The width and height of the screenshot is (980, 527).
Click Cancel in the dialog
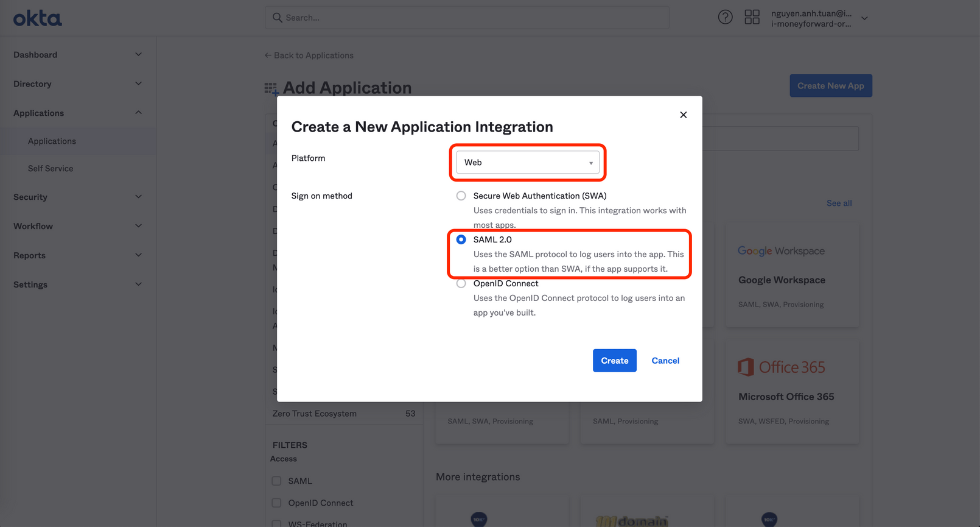click(x=665, y=361)
